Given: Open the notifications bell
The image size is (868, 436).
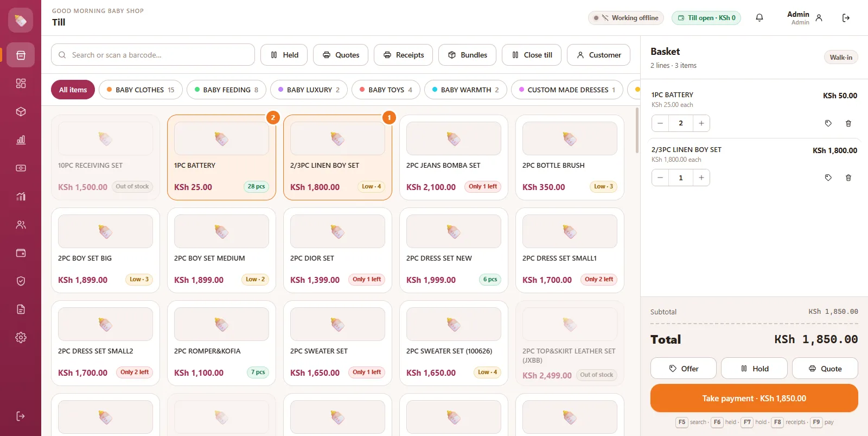Looking at the screenshot, I should 759,18.
